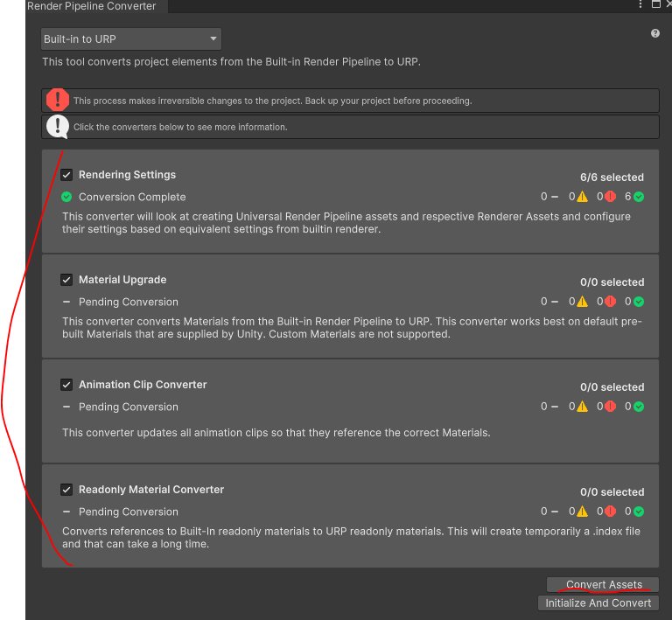The height and width of the screenshot is (620, 672).
Task: Expand the Material Upgrade converter title
Action: point(122,280)
